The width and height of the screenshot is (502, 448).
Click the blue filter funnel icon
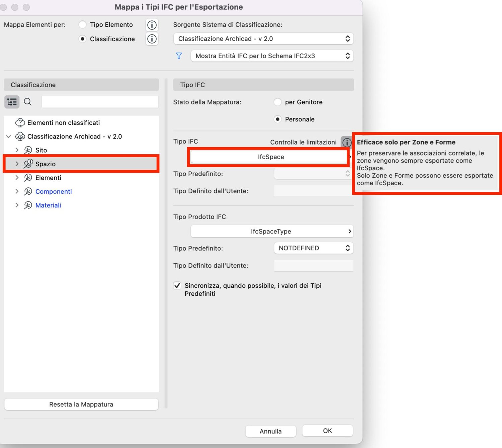click(179, 56)
